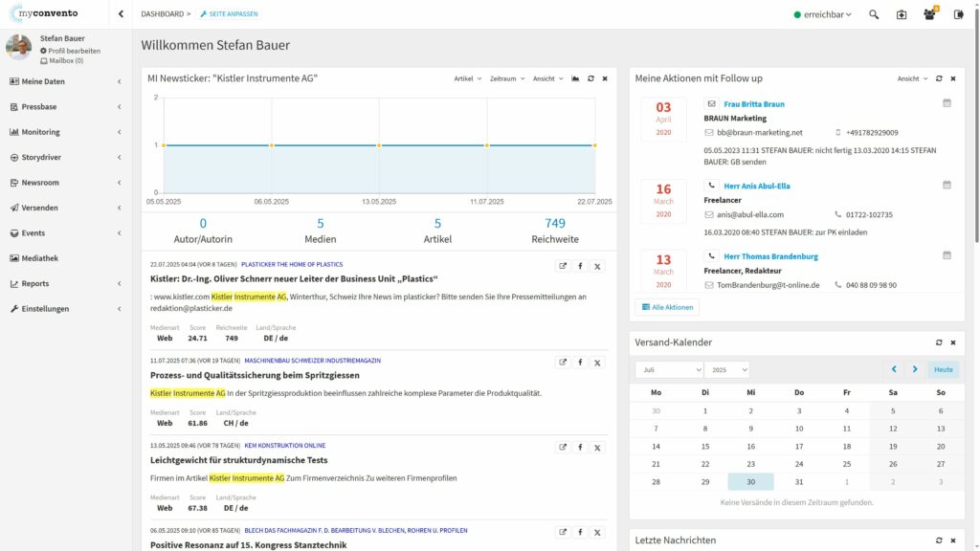Show chart icon in MI Newsticker header
The height and width of the screenshot is (551, 980).
575,78
